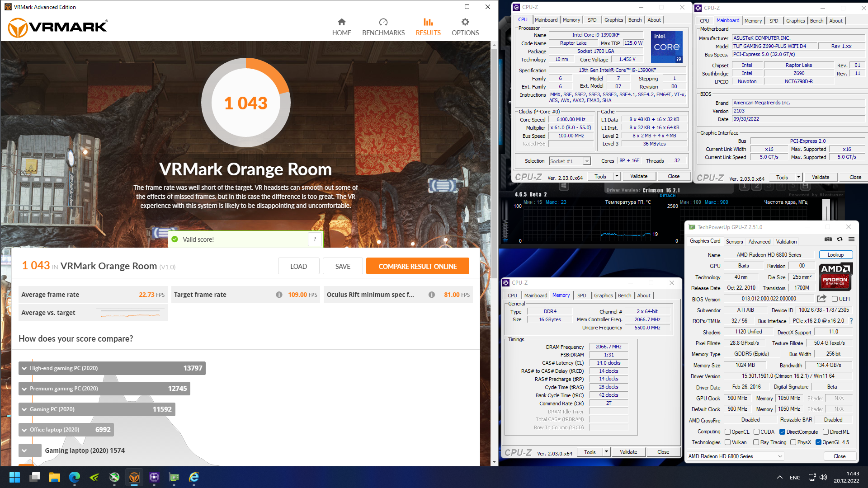Open the Tools dropdown arrow in CPU-Z Memory window
This screenshot has height=488, width=868.
tap(606, 452)
